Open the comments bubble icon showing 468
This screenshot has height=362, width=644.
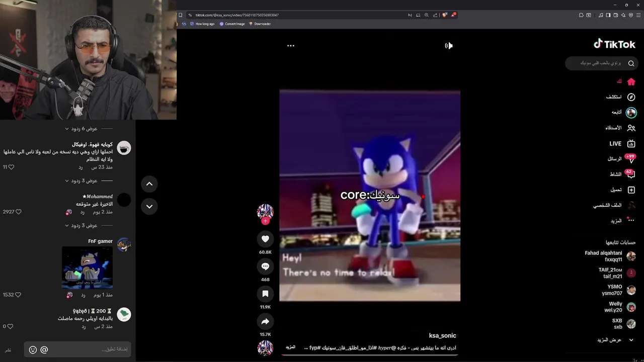coord(265,266)
